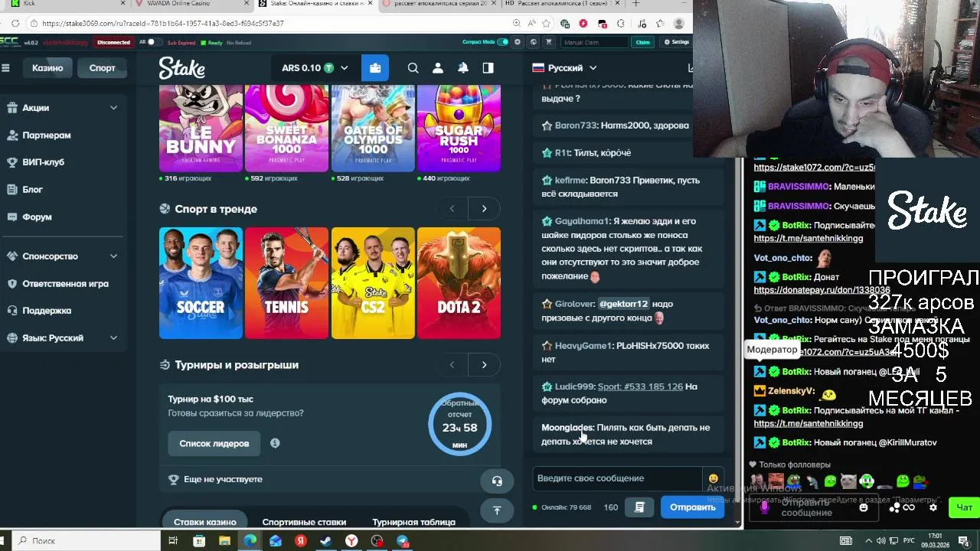Click the info icon beside Список лидеров
Screen dimensions: 980x551
(275, 443)
